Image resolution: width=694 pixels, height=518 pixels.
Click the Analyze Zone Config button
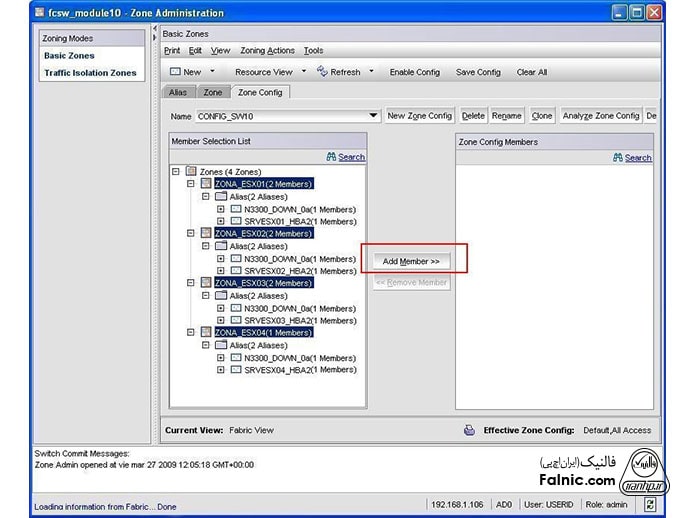(x=600, y=116)
